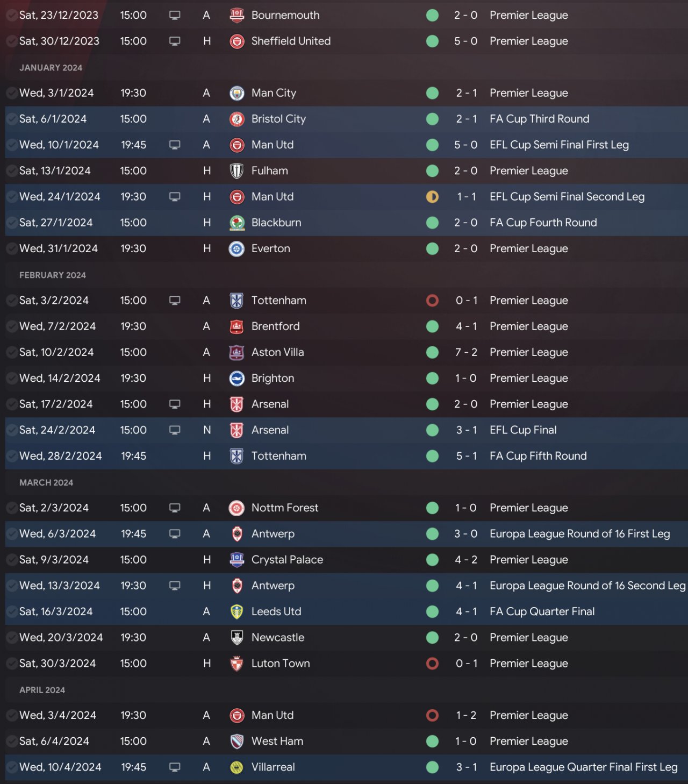This screenshot has width=688, height=784.
Task: Toggle checkmark beside Sat, 30/3/2024 Luton match
Action: pyautogui.click(x=11, y=664)
